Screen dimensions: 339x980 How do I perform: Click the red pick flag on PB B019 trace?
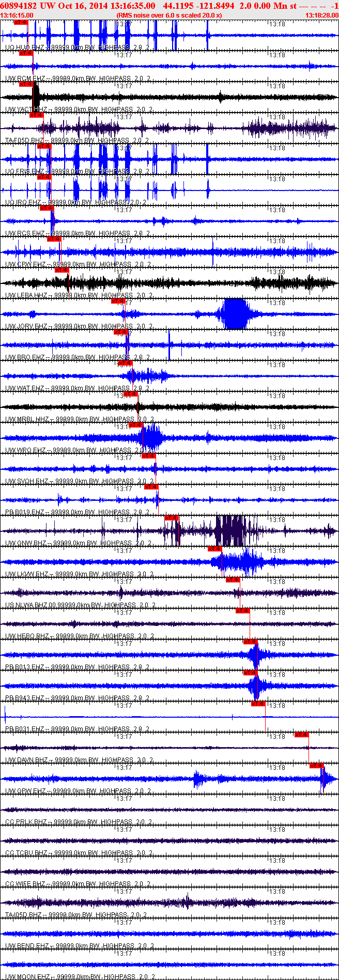pyautogui.click(x=151, y=487)
